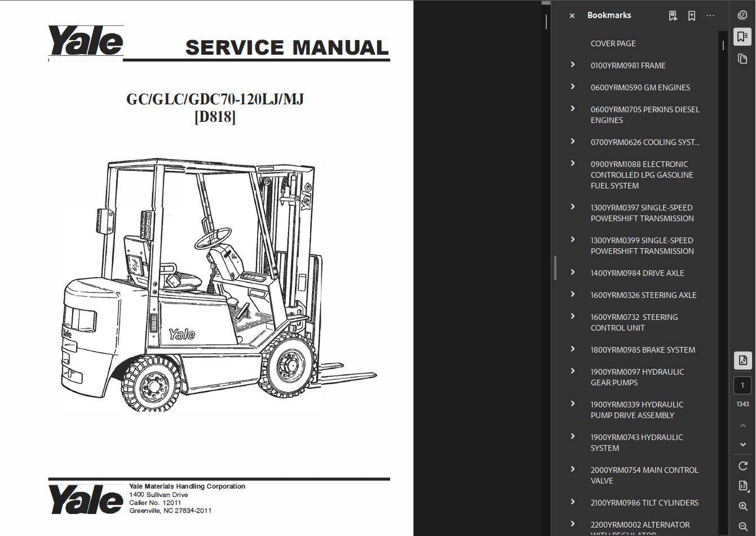Toggle the Bookmarks panel icon in right rail

[x=742, y=37]
